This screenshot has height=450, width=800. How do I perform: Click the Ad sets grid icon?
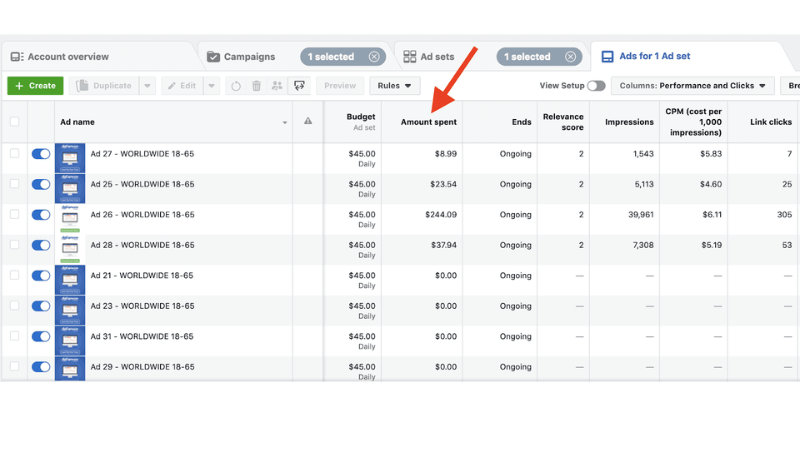tap(410, 57)
